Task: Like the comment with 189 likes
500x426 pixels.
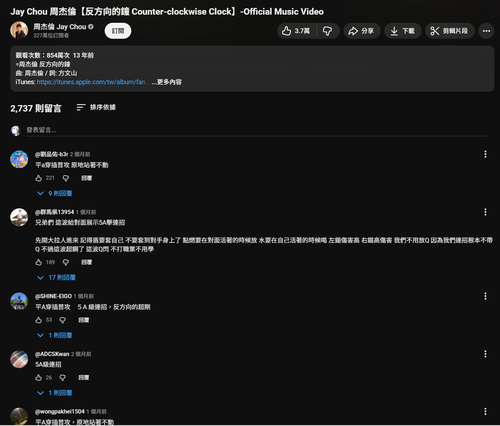Action: pos(39,262)
